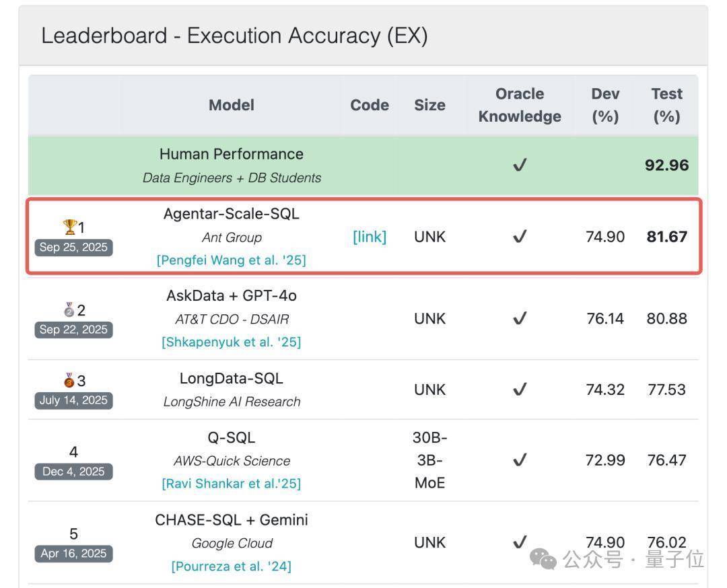Click the Sep 25, 2025 date badge
The image size is (727, 588).
coord(73,247)
